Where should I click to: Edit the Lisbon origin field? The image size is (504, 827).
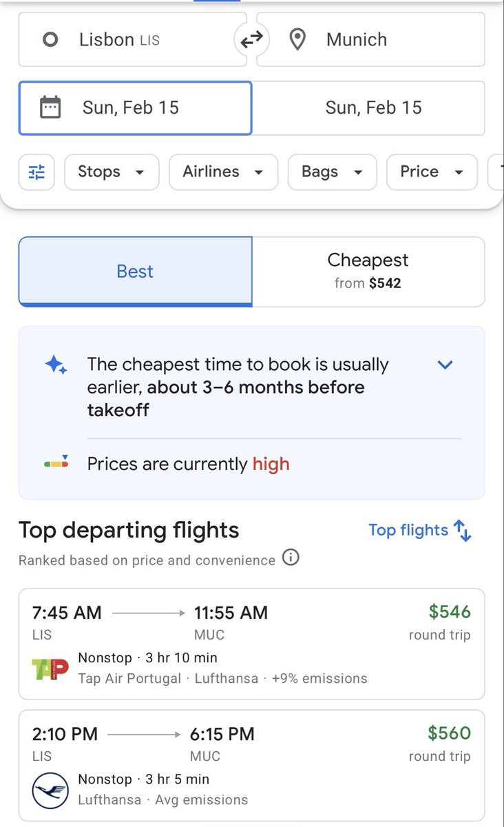click(x=132, y=39)
